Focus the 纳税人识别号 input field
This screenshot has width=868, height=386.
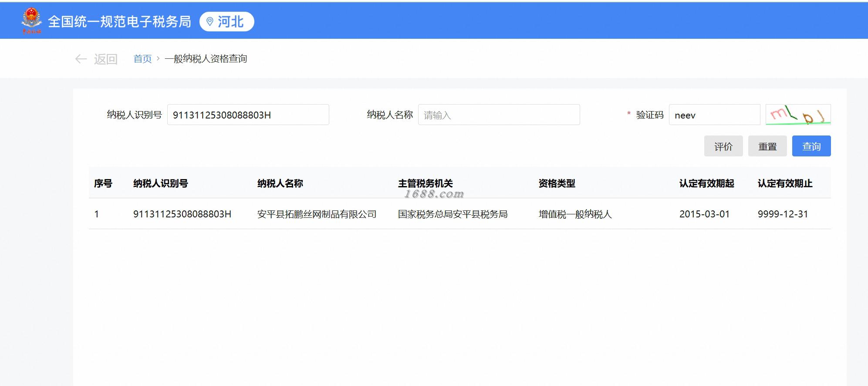pos(248,115)
